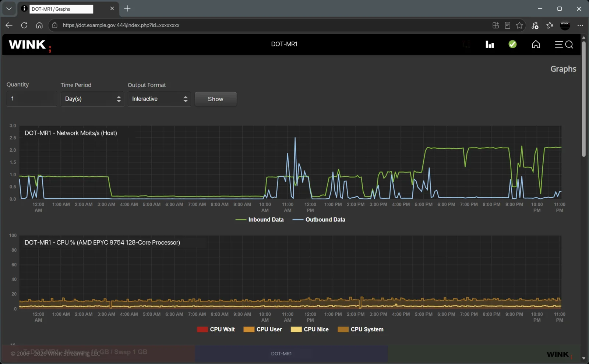589x364 pixels.
Task: Click the browser address bar URL
Action: pos(121,25)
